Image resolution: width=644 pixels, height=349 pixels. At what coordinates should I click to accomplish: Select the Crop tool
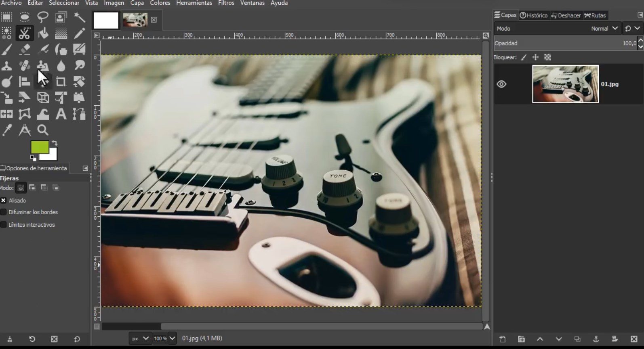[x=61, y=82]
